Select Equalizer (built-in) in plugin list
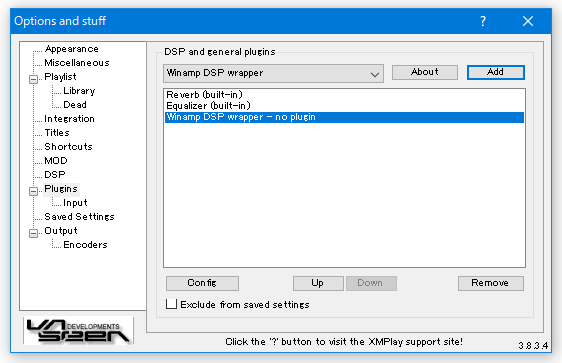 pyautogui.click(x=344, y=106)
